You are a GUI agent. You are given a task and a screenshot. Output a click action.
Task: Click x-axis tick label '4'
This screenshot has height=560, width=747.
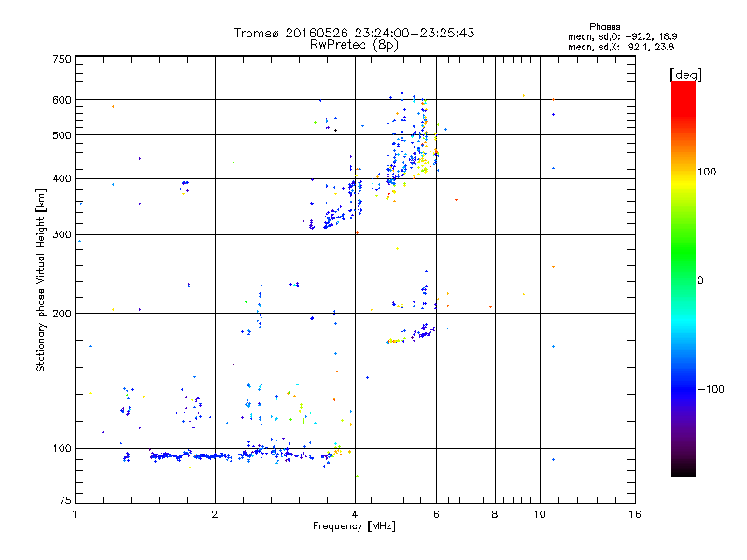[355, 514]
